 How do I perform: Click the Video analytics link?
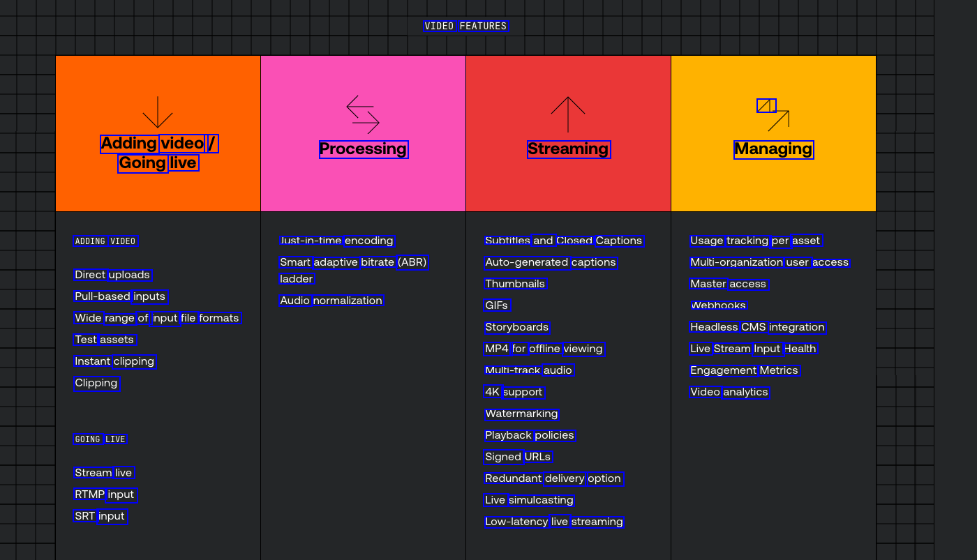coord(729,392)
